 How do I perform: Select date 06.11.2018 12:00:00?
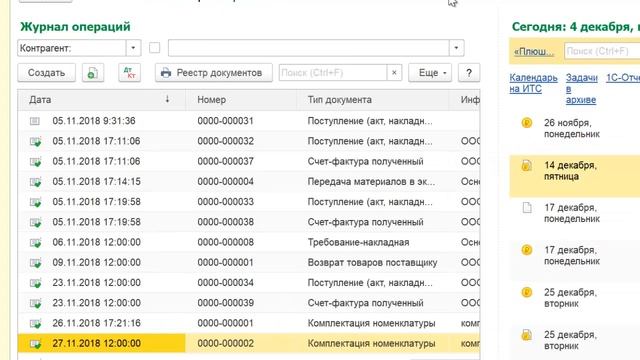(x=96, y=242)
